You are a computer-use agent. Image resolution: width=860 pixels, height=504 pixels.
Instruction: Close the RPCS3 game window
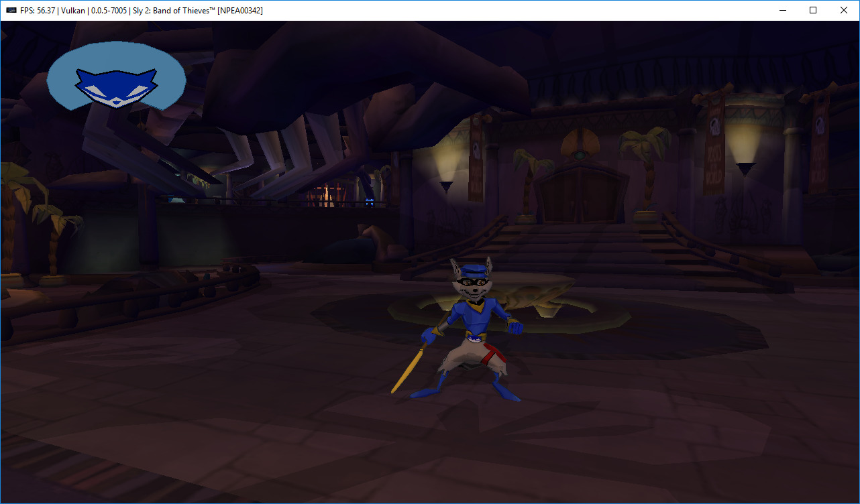point(844,10)
